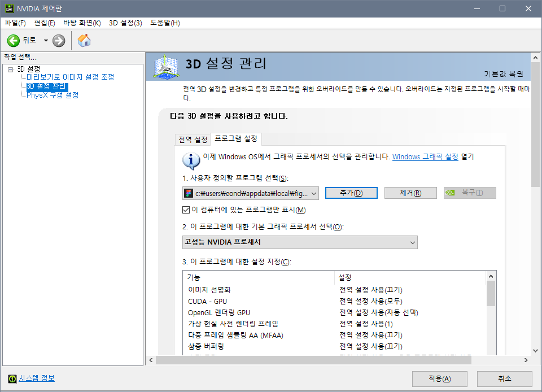Select the 이미지 선명화 setting row

pyautogui.click(x=334, y=290)
